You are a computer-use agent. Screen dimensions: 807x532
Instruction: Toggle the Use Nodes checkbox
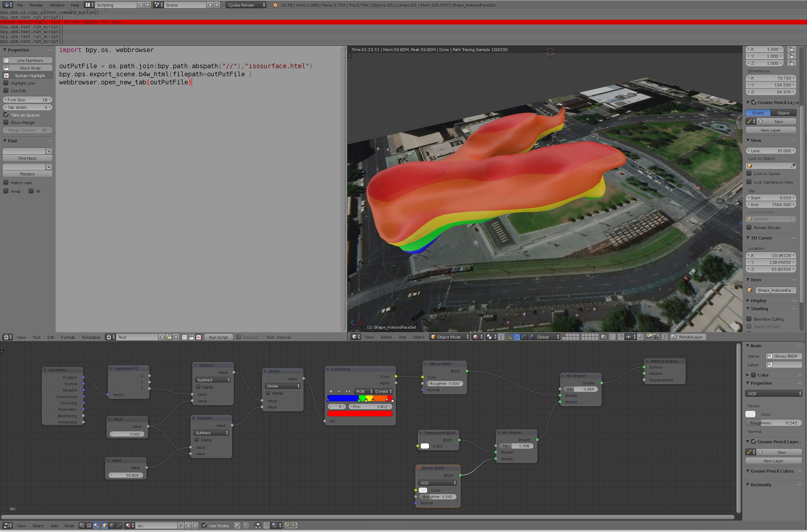pyautogui.click(x=204, y=525)
